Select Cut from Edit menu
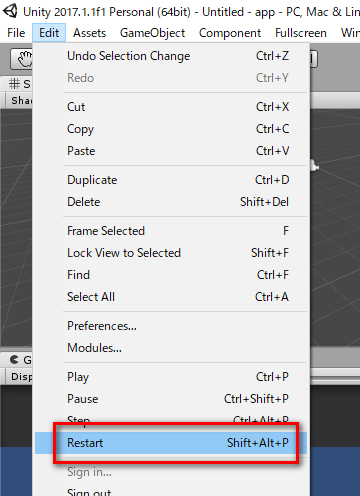This screenshot has width=360, height=496. [171, 107]
